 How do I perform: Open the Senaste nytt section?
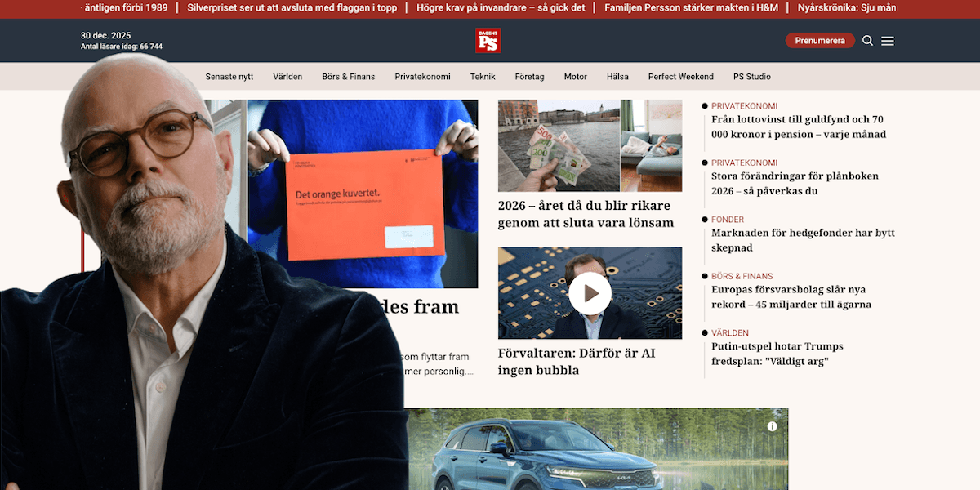coord(229,76)
